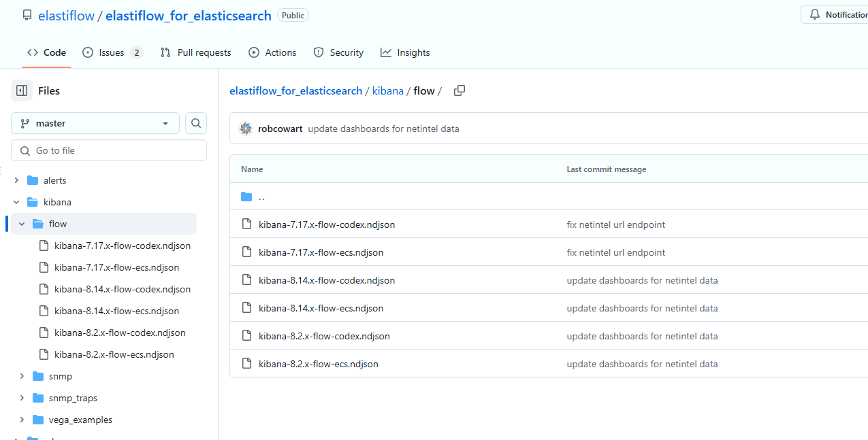Open commit message for kibana-8.14.x-flow-codex.ndjson
Screen dimensions: 868x440
[x=642, y=280]
